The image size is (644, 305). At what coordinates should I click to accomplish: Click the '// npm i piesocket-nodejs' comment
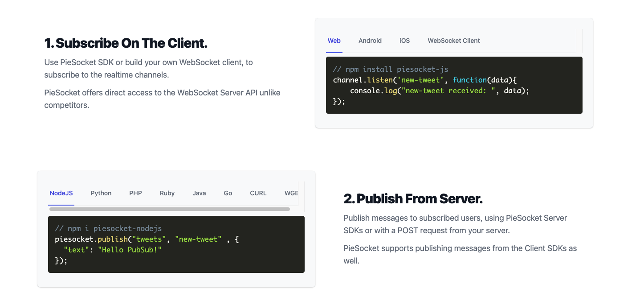108,228
